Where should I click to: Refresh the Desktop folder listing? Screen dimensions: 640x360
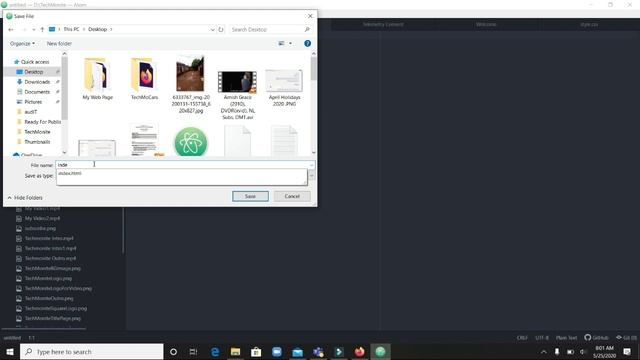pyautogui.click(x=221, y=29)
